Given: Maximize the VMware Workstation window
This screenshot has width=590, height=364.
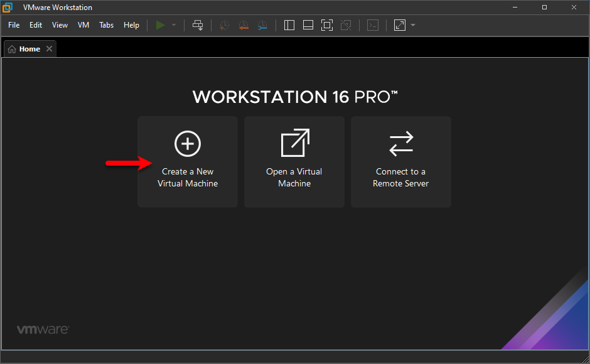Looking at the screenshot, I should (x=544, y=7).
